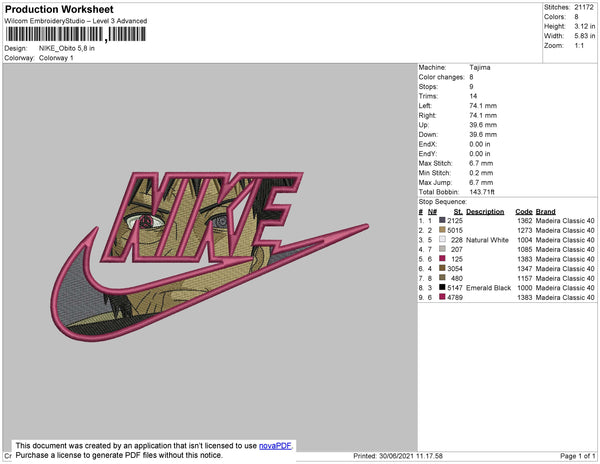The width and height of the screenshot is (600, 464).
Task: Click the barcode under the Wilcom subtitle
Action: [x=75, y=34]
